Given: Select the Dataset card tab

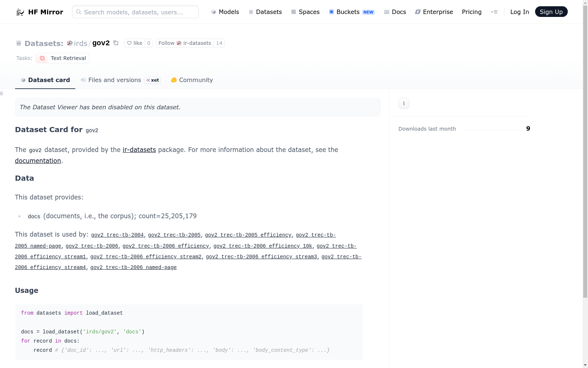Looking at the screenshot, I should tap(45, 80).
